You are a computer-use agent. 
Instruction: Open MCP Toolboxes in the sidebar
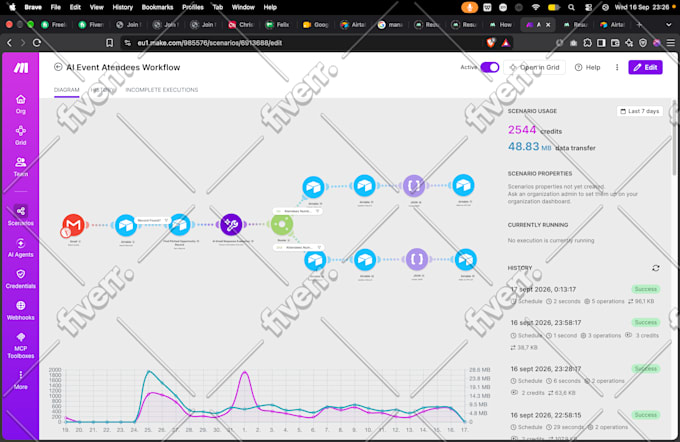point(20,346)
